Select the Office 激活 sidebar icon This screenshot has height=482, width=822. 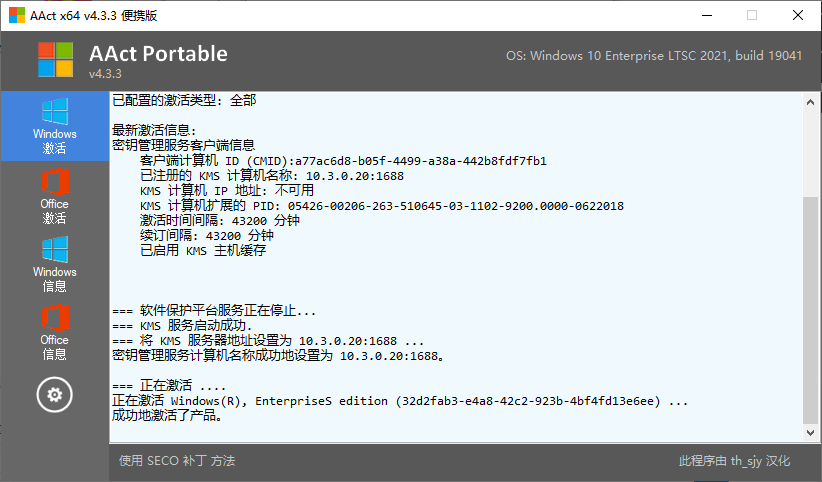(x=54, y=195)
